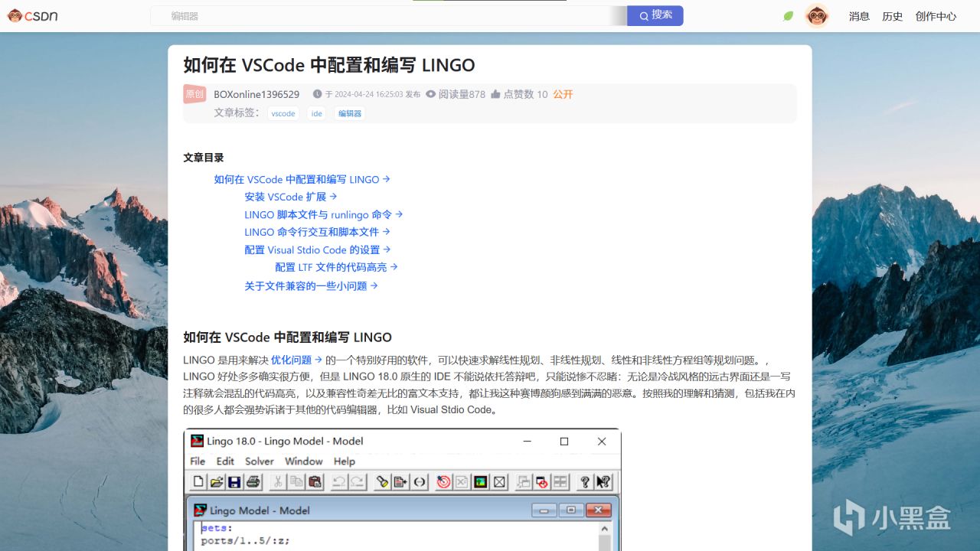The height and width of the screenshot is (551, 980).
Task: Jump to 关于文件兼容的一些小问题 section
Action: pos(312,285)
